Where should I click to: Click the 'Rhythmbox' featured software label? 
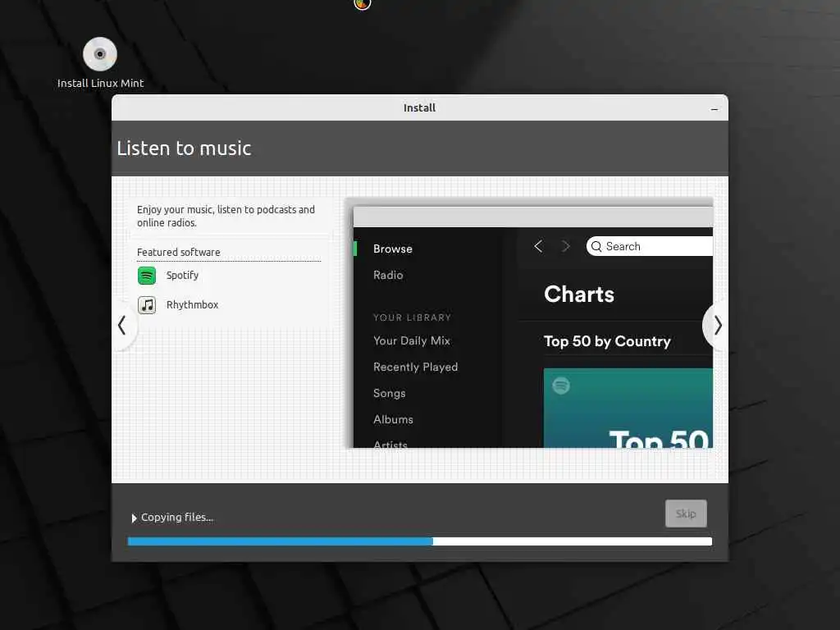click(x=192, y=305)
